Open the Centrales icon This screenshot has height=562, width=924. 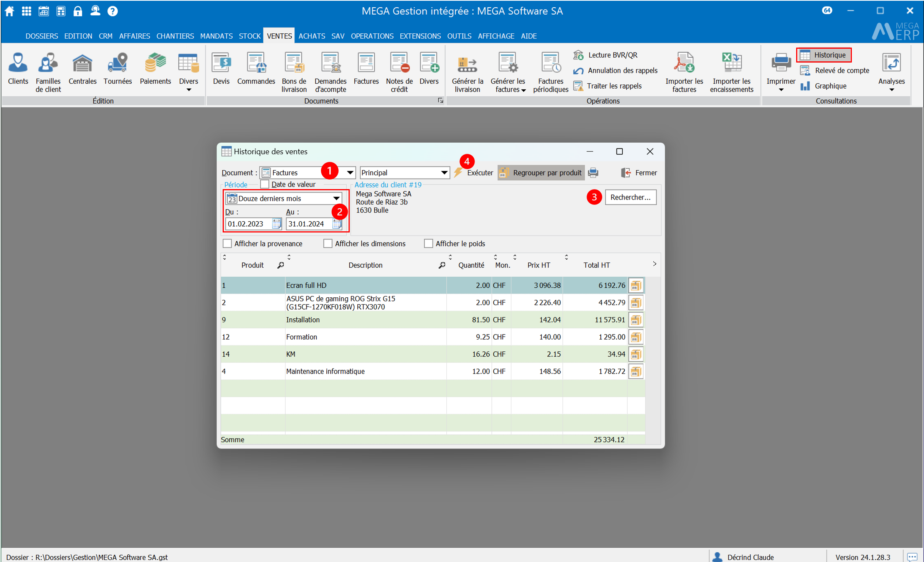pyautogui.click(x=82, y=69)
